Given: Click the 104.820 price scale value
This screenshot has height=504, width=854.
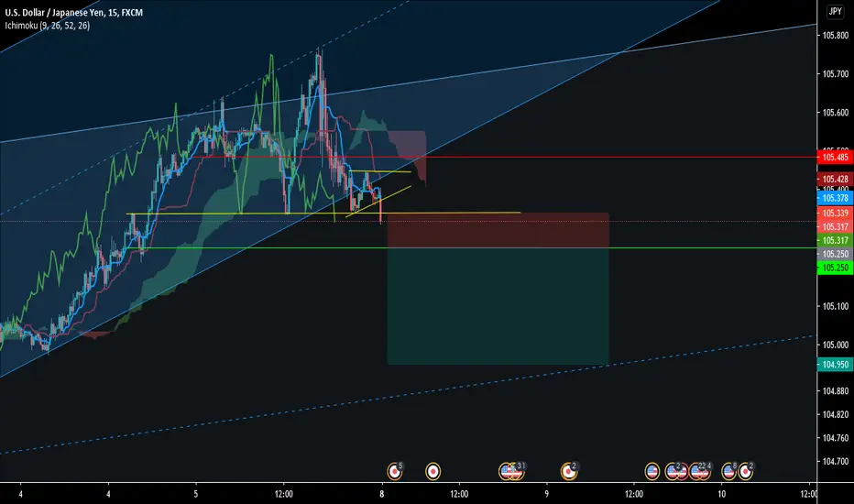Looking at the screenshot, I should click(x=836, y=414).
